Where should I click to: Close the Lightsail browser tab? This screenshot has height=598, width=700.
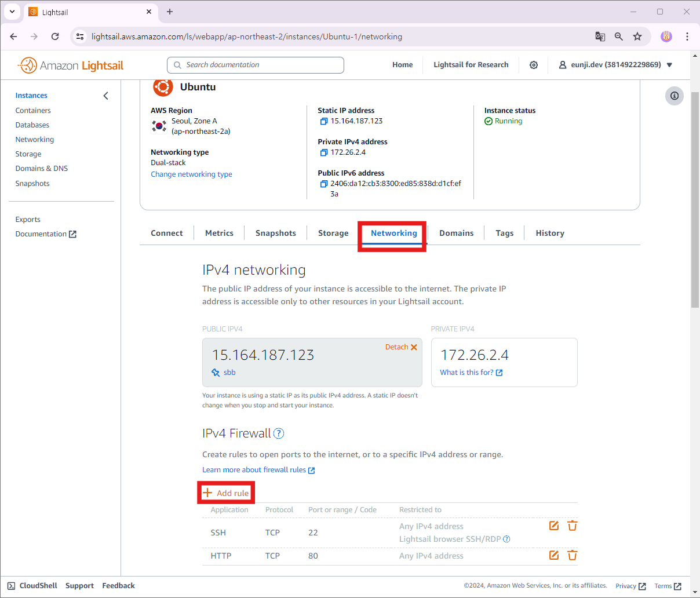tap(149, 12)
